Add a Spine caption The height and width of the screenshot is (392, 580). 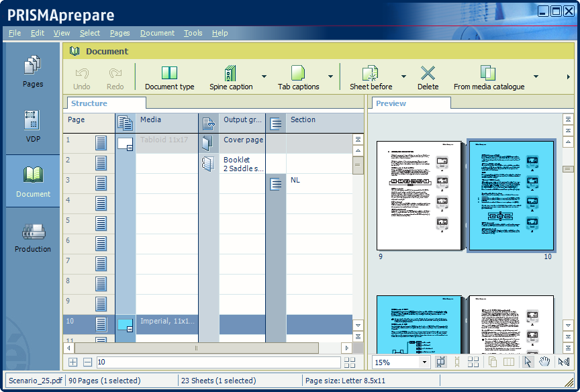231,79
